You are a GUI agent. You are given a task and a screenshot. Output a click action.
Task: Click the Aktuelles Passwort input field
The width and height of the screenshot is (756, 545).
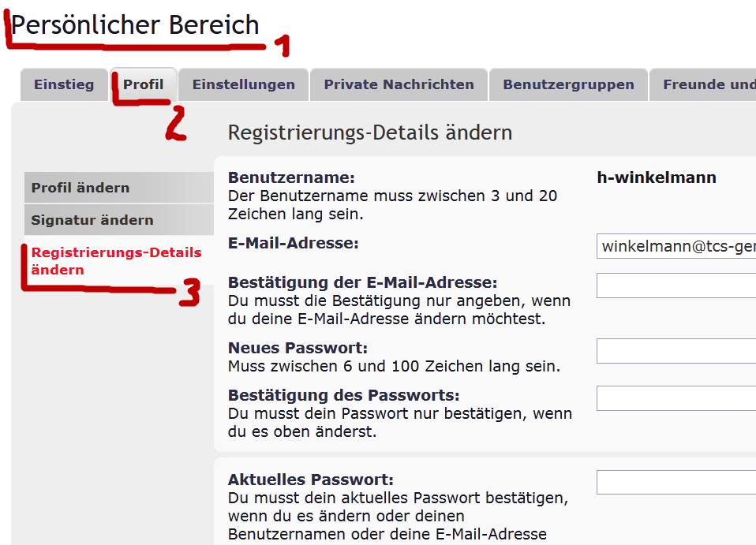coord(676,482)
